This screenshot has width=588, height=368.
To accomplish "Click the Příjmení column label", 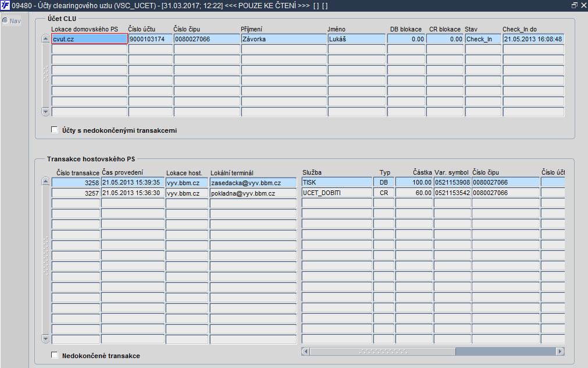I will coord(252,29).
